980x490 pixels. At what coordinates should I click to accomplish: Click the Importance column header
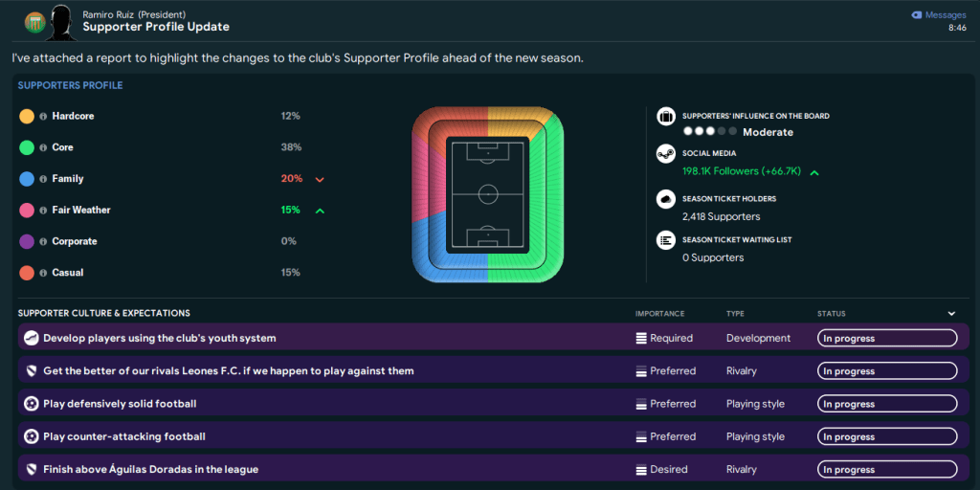659,313
